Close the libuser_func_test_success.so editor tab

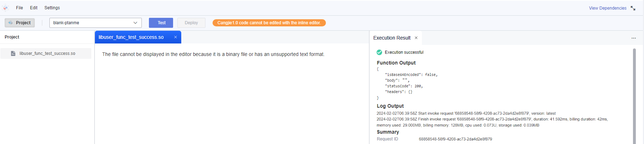[x=176, y=37]
